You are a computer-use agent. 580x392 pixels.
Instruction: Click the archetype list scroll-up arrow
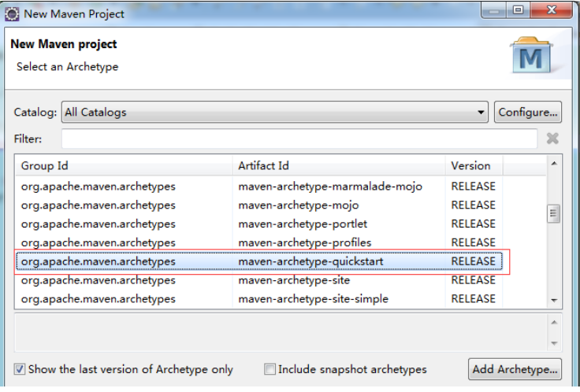554,163
